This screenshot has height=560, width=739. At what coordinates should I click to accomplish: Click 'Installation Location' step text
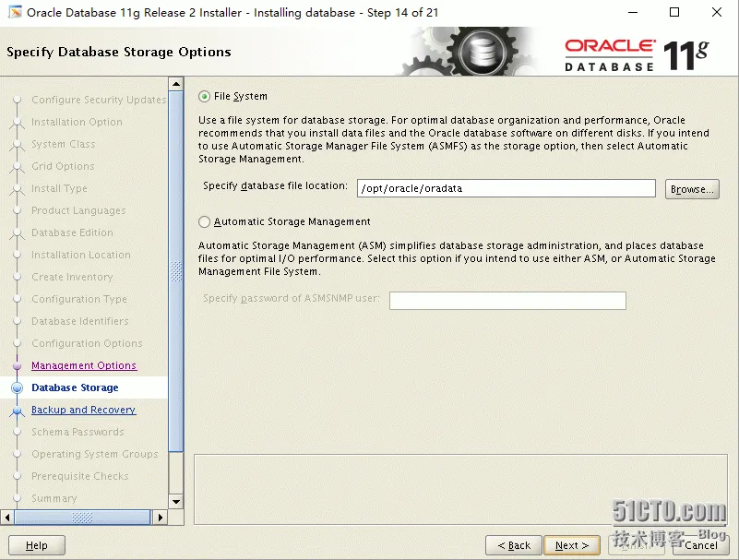pyautogui.click(x=81, y=255)
